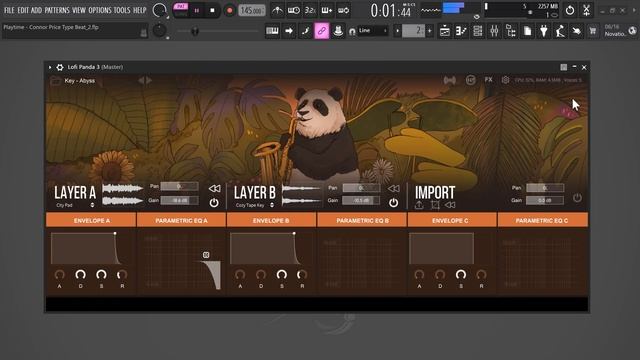Toggle overdub blend recording icon
Screen dimensions: 640x360
pos(327,10)
